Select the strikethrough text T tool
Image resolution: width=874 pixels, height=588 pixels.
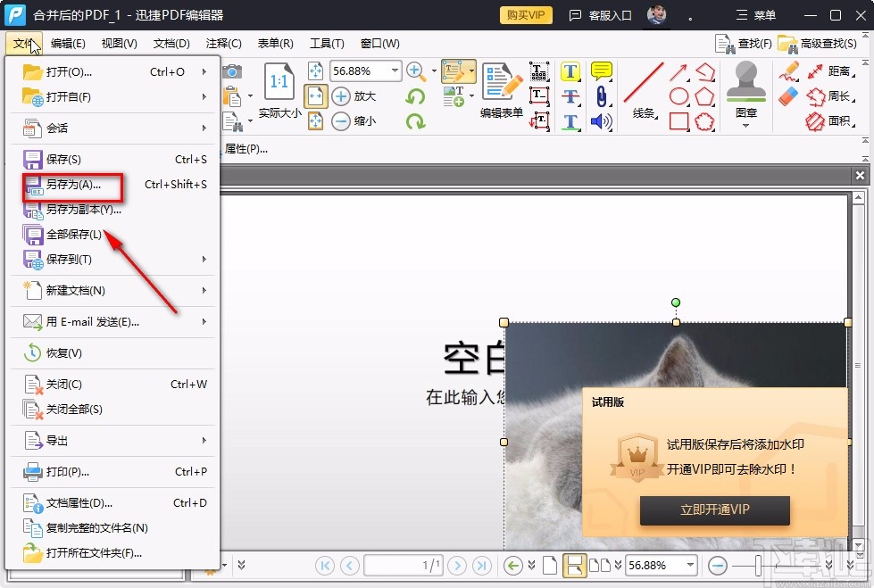pyautogui.click(x=570, y=96)
